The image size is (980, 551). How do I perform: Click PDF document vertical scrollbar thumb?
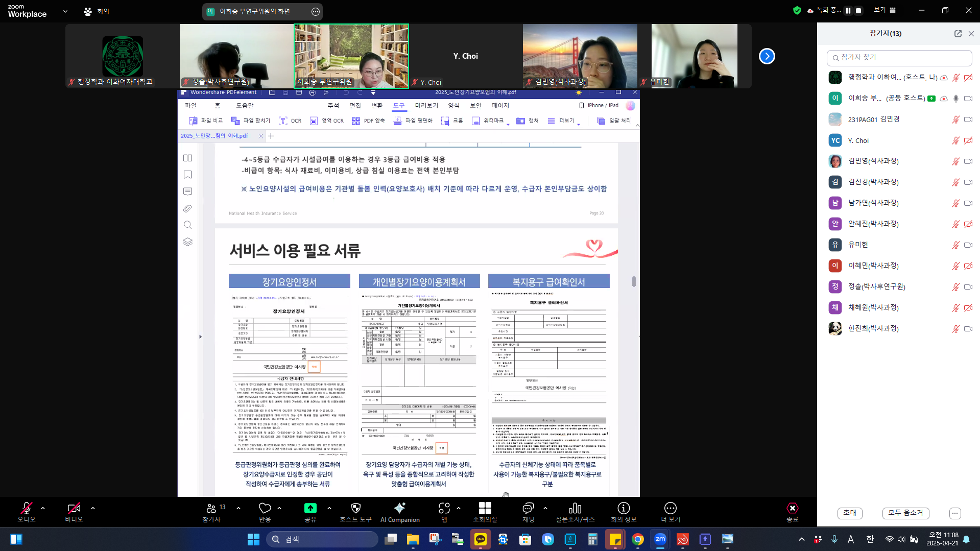tap(634, 281)
